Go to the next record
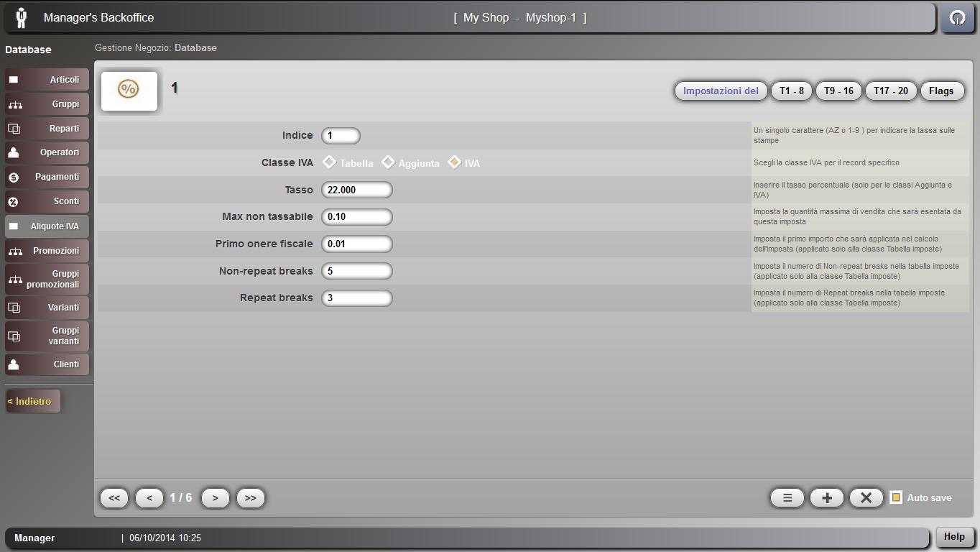This screenshot has width=980, height=552. 215,497
